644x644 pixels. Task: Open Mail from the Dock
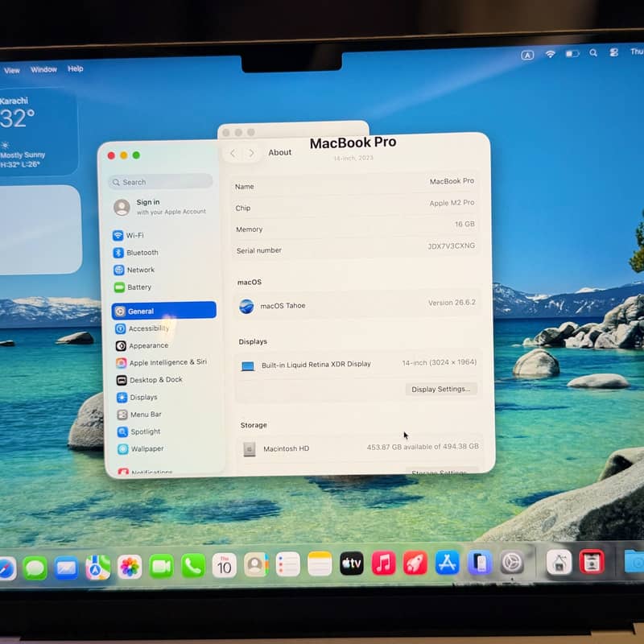pyautogui.click(x=66, y=568)
